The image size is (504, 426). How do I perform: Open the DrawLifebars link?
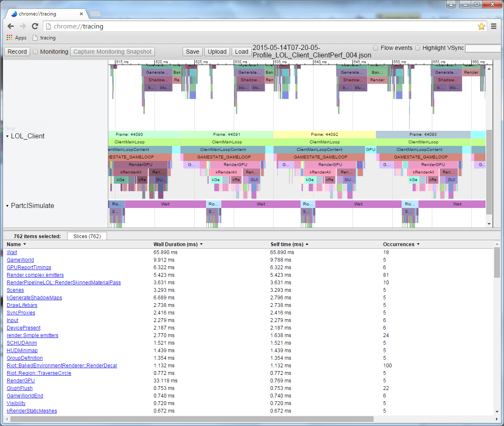22,305
